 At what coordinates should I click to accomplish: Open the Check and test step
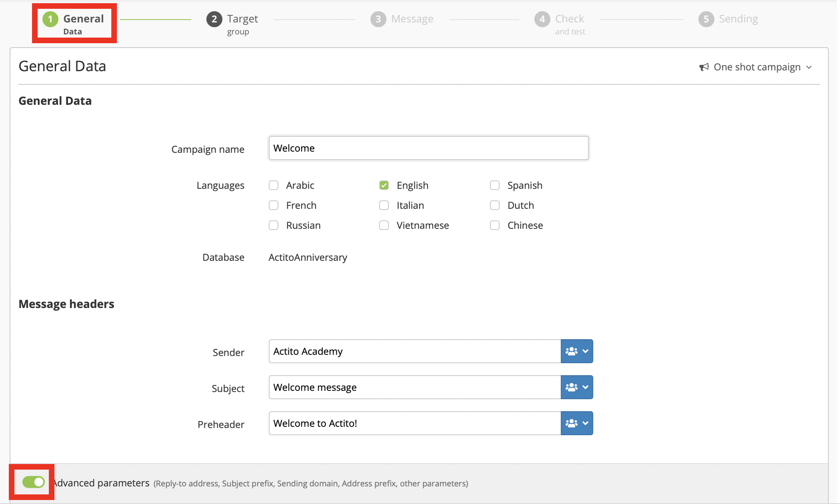point(560,24)
